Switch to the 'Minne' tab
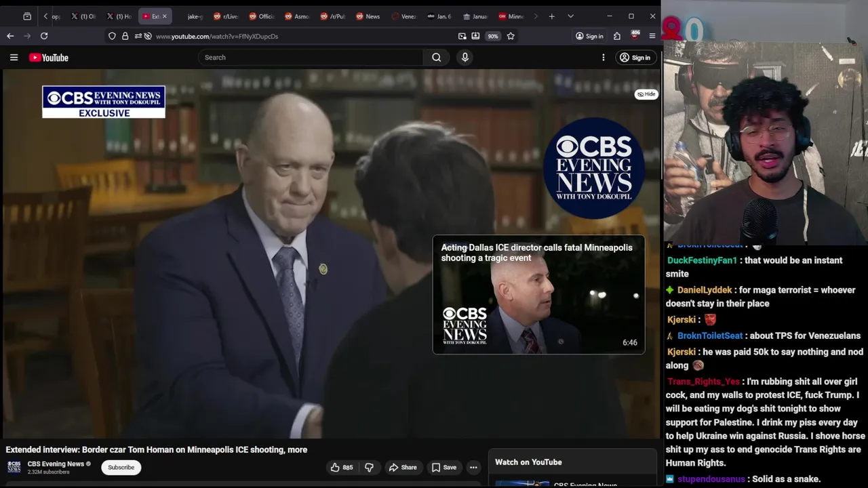Screen dimensions: 868x488 tap(511, 16)
